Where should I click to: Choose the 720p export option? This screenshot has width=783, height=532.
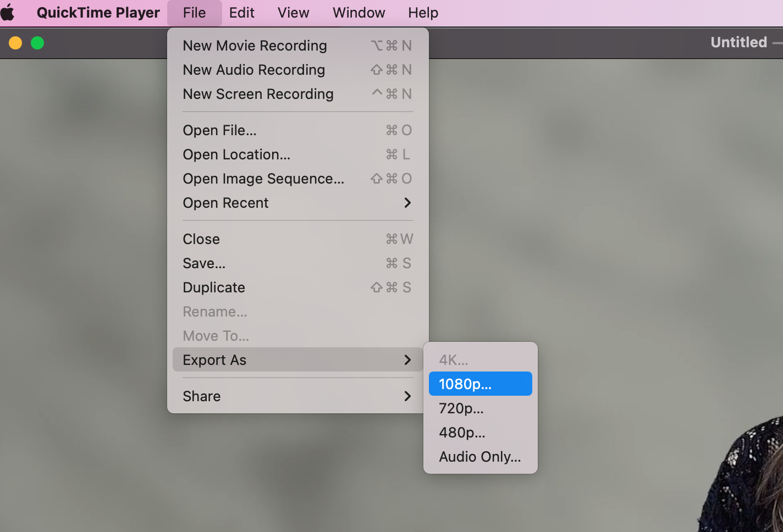[461, 408]
